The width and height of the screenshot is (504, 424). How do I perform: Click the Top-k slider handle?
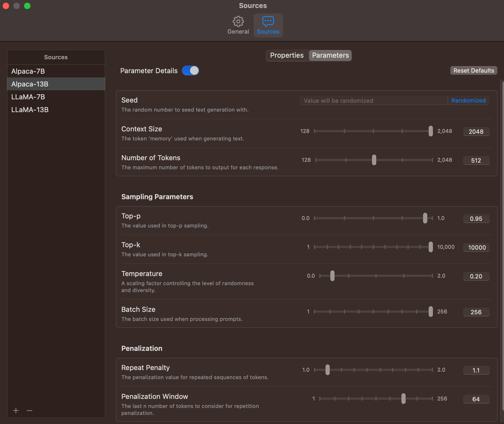pyautogui.click(x=431, y=247)
